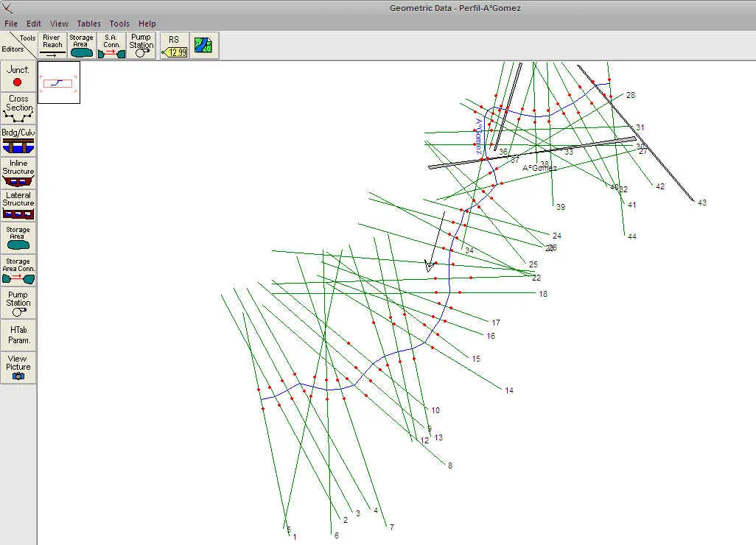Select cross section label 42
The width and height of the screenshot is (756, 545).
(660, 186)
